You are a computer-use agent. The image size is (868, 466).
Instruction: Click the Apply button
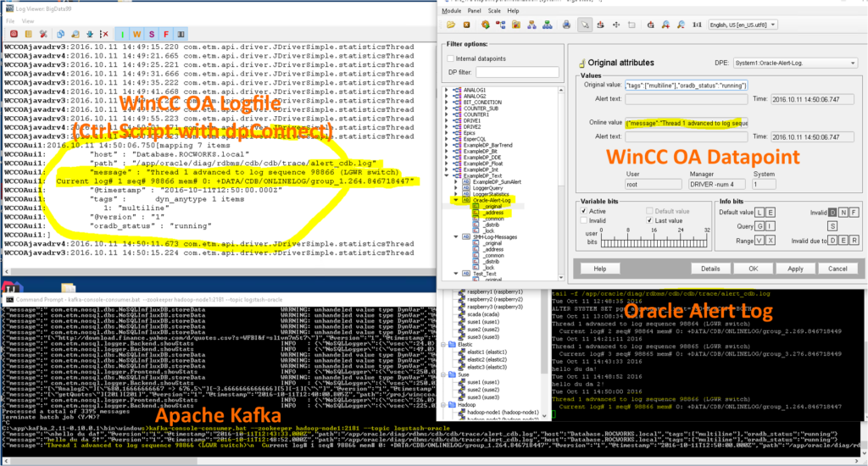coord(795,269)
